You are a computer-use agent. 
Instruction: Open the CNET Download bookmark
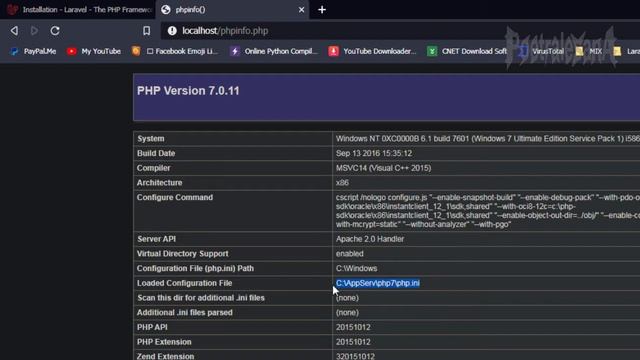(x=467, y=51)
